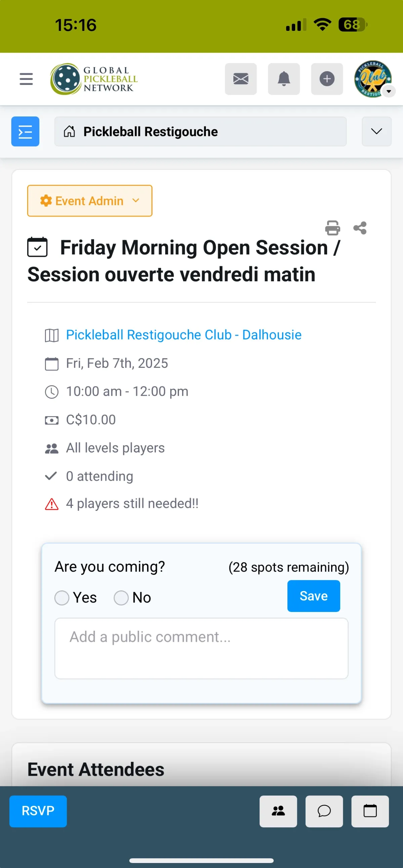Select the Yes radio option
This screenshot has height=868, width=403.
point(62,598)
